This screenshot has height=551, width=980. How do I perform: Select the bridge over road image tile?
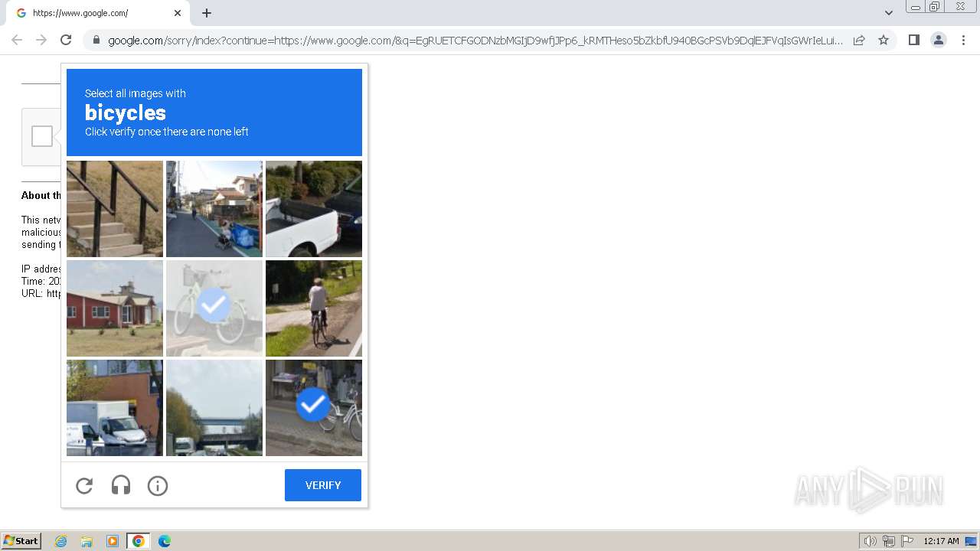click(214, 408)
